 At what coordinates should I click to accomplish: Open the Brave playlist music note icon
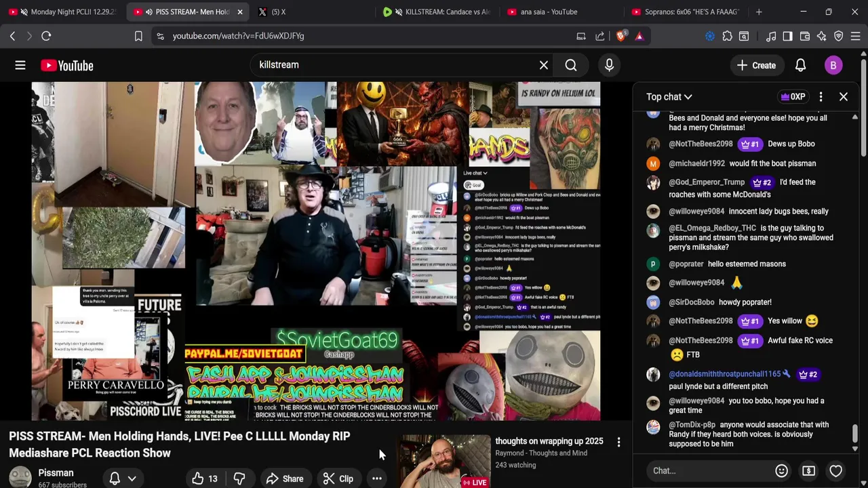(x=771, y=36)
